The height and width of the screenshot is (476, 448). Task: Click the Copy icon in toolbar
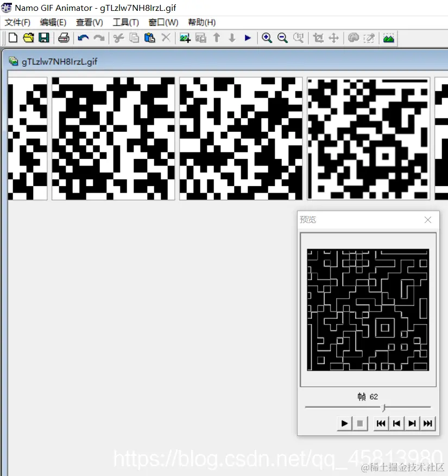(134, 38)
